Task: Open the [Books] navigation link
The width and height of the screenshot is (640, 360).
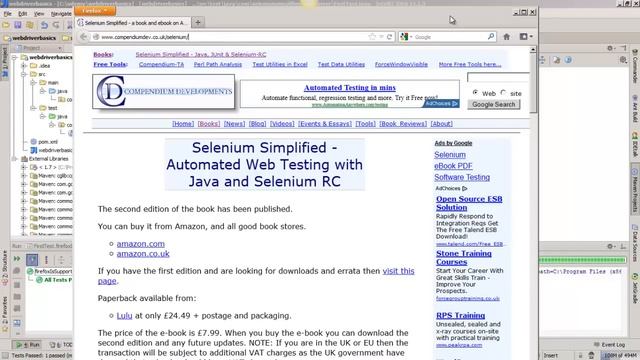Action: tap(209, 124)
